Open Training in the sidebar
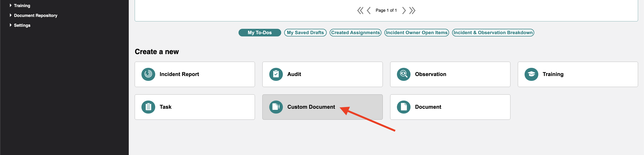This screenshot has width=644, height=155. (22, 5)
